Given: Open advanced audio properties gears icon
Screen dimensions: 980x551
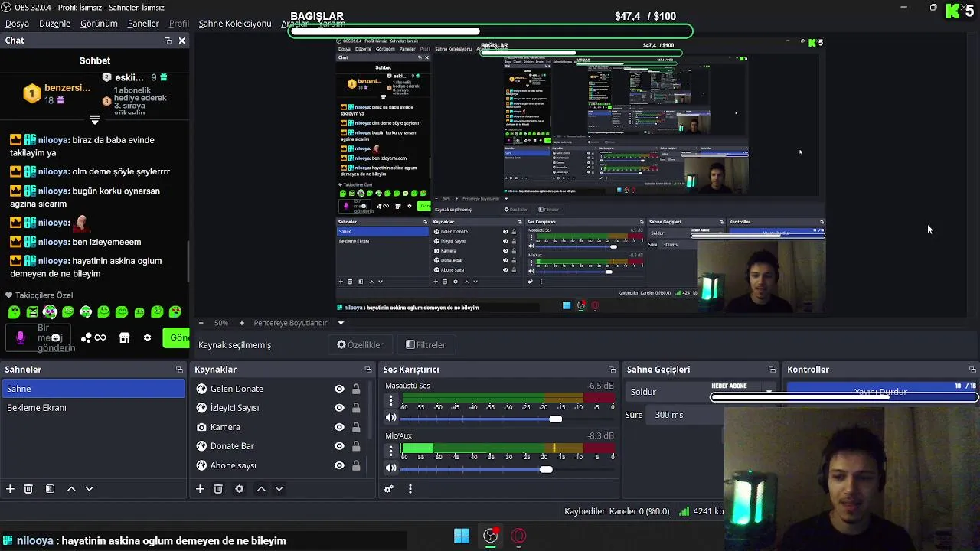Looking at the screenshot, I should click(x=389, y=489).
